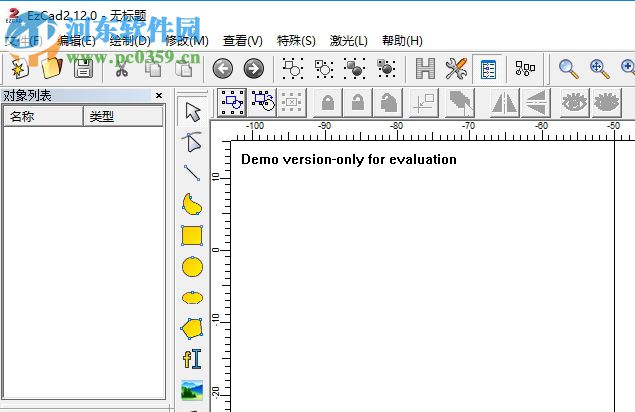Close the 对象列表 panel
This screenshot has width=635, height=412.
[x=159, y=96]
